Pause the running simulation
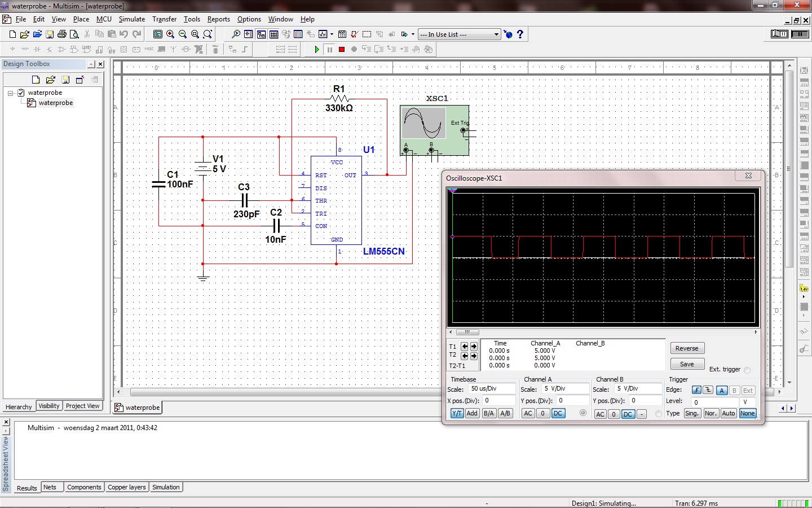The image size is (812, 508). tap(330, 50)
